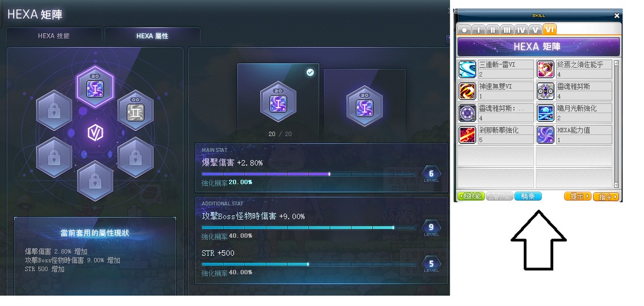Click the 騎乘 button
This screenshot has height=306, width=644.
pos(528,196)
